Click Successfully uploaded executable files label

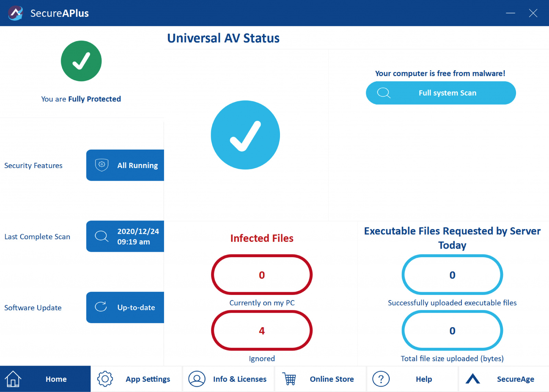452,303
